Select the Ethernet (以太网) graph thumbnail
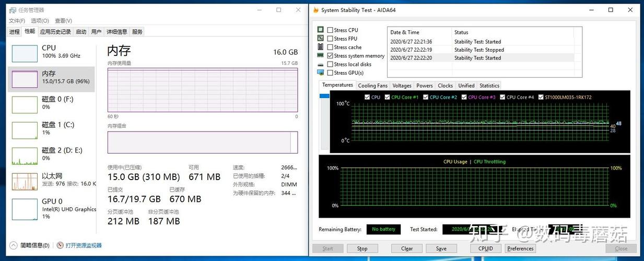This screenshot has height=261, width=644. coord(25,182)
